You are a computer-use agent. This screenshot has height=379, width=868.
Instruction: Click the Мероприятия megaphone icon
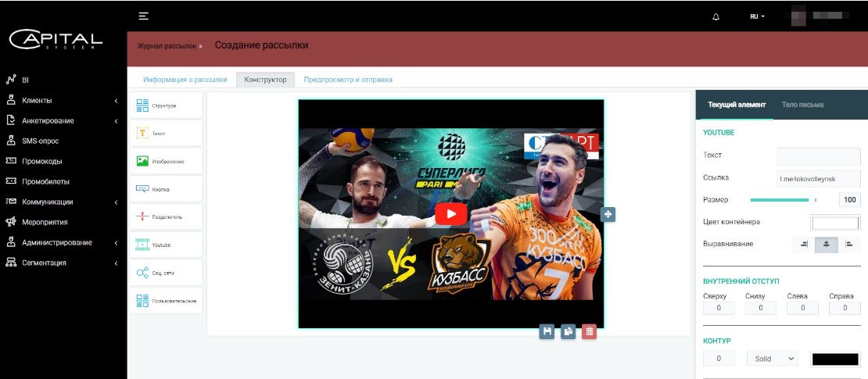pyautogui.click(x=11, y=223)
